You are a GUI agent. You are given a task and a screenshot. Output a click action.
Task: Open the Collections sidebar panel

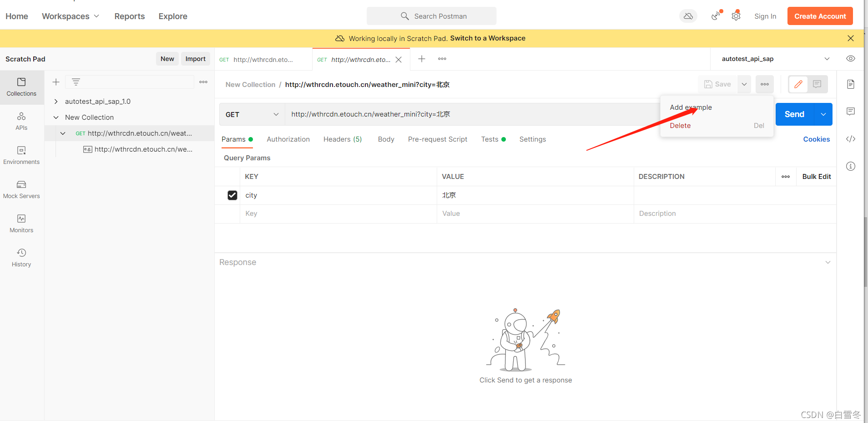(x=21, y=87)
